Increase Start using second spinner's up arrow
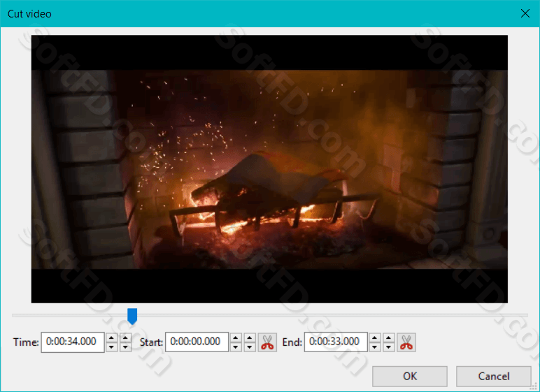 click(250, 337)
